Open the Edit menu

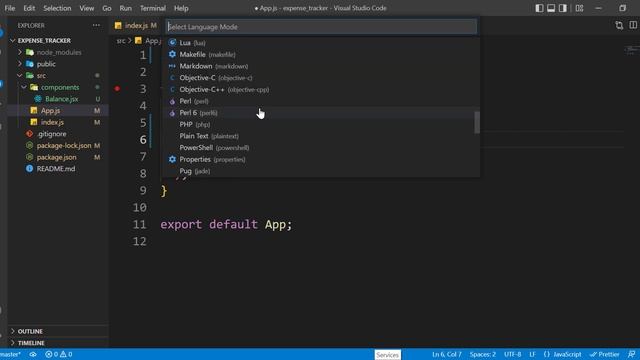pos(29,8)
